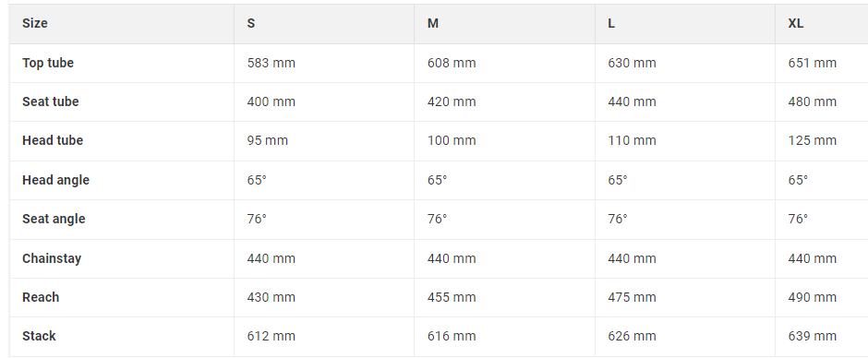This screenshot has height=358, width=868.
Task: Click the 583 mm top tube value
Action: tap(271, 63)
